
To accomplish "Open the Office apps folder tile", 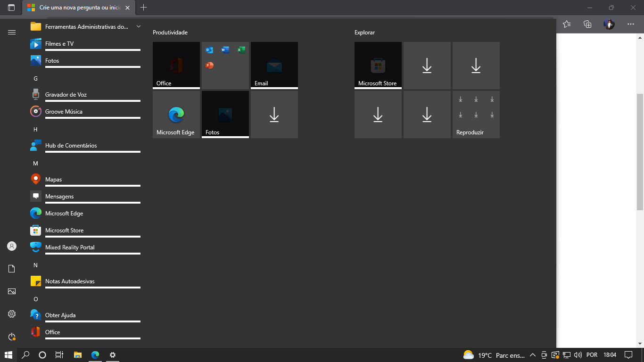I will coord(225,66).
